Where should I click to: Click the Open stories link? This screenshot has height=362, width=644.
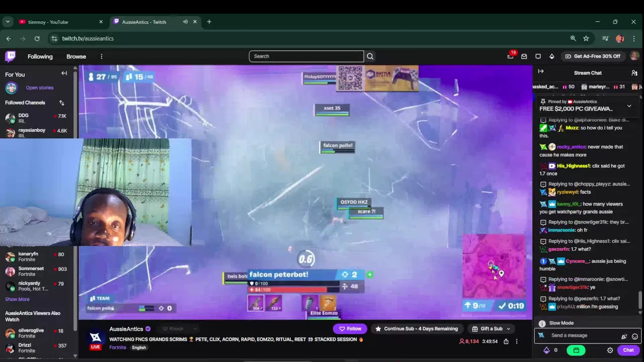click(x=40, y=87)
